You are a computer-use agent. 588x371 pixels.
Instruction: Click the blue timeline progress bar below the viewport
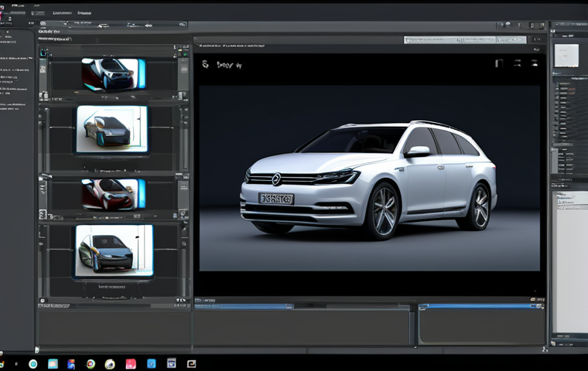tap(244, 307)
